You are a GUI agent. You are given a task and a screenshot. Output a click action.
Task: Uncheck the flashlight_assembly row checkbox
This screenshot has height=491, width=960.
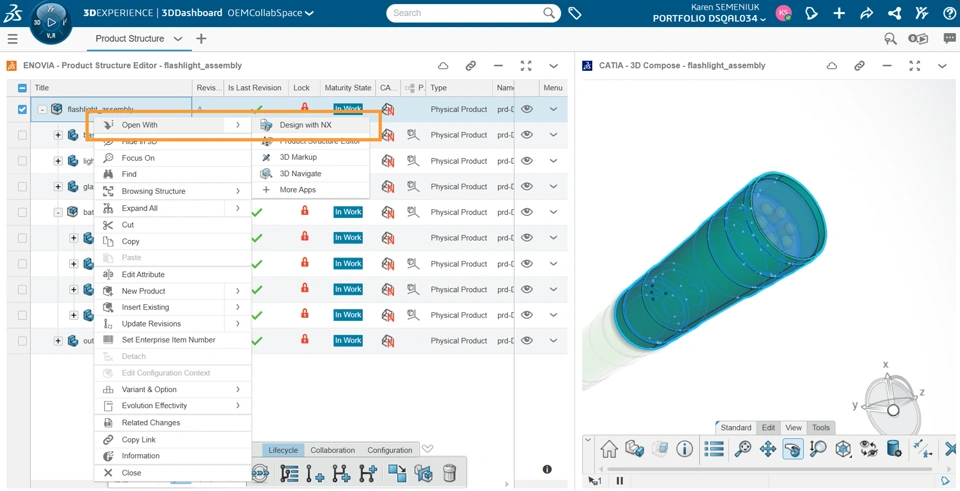coord(23,109)
